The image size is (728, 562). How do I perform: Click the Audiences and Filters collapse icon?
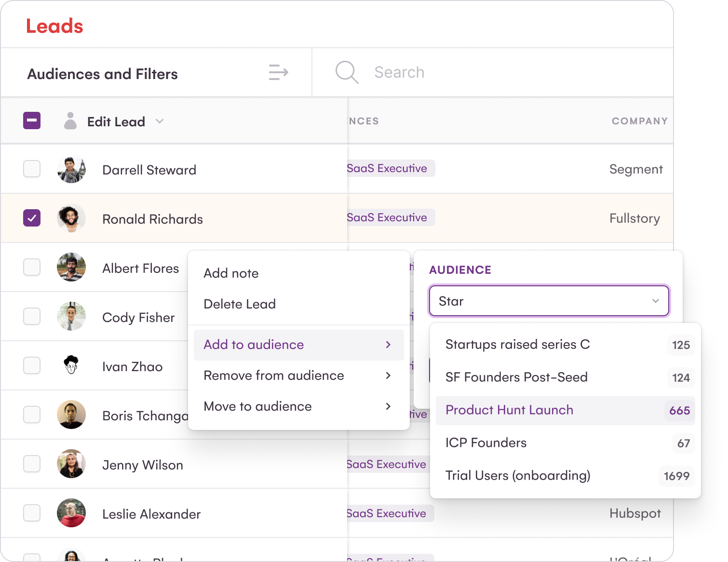click(278, 72)
